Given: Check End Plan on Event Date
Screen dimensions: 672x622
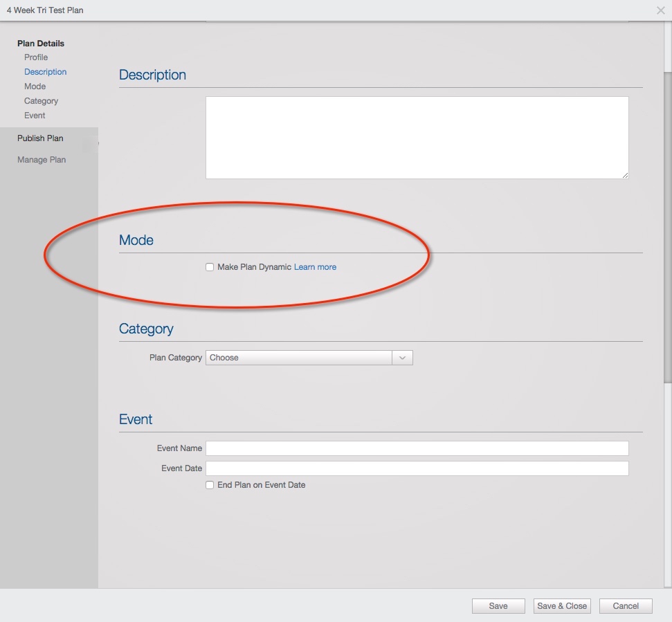Looking at the screenshot, I should coord(210,485).
